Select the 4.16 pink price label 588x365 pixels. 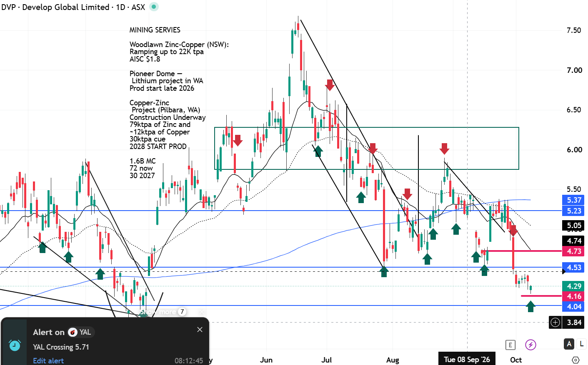pos(574,296)
